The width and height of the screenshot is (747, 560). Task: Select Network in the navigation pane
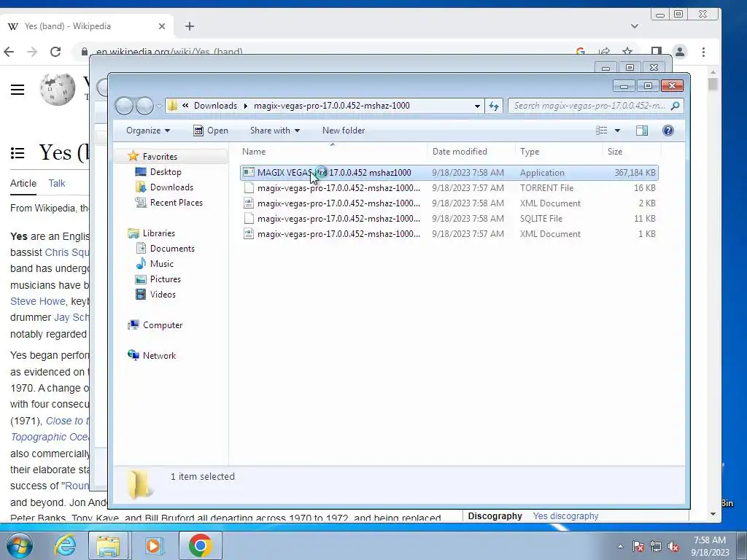pos(159,355)
